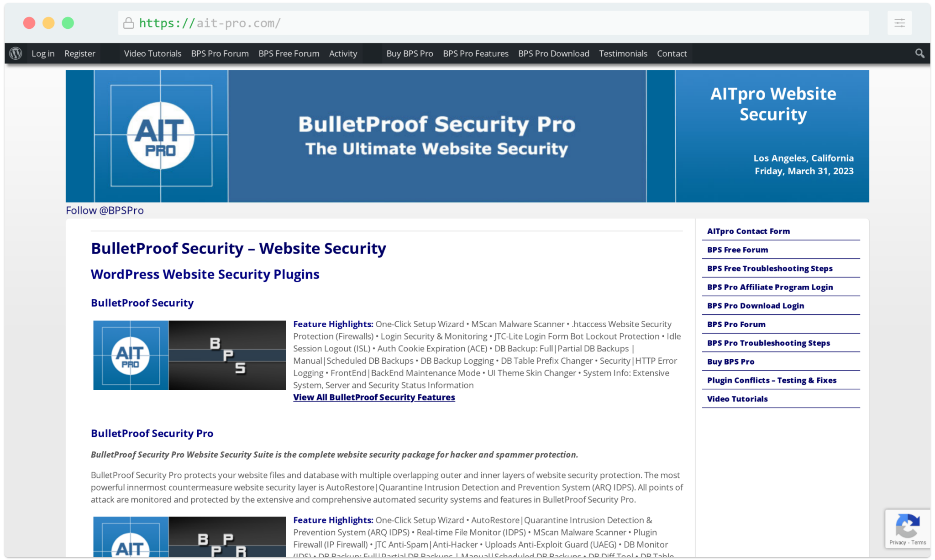The image size is (935, 560).
Task: Click the reCAPTCHA badge icon
Action: tap(908, 526)
